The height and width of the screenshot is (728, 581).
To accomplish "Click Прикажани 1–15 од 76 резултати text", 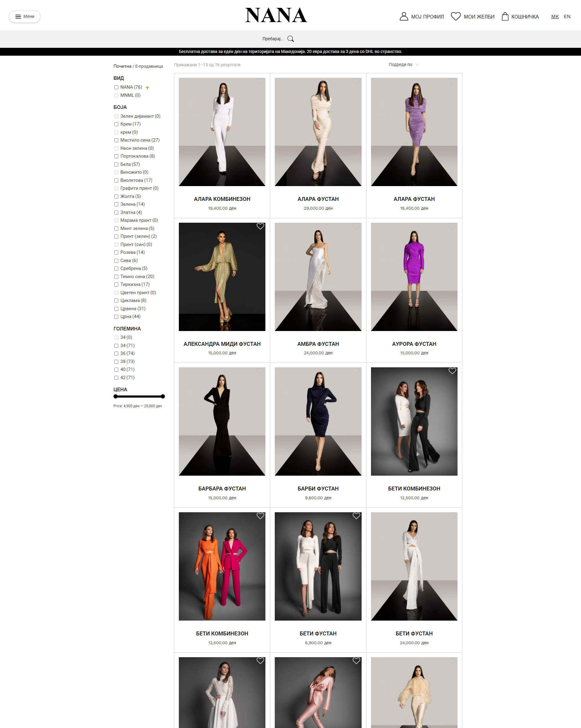I will (207, 65).
